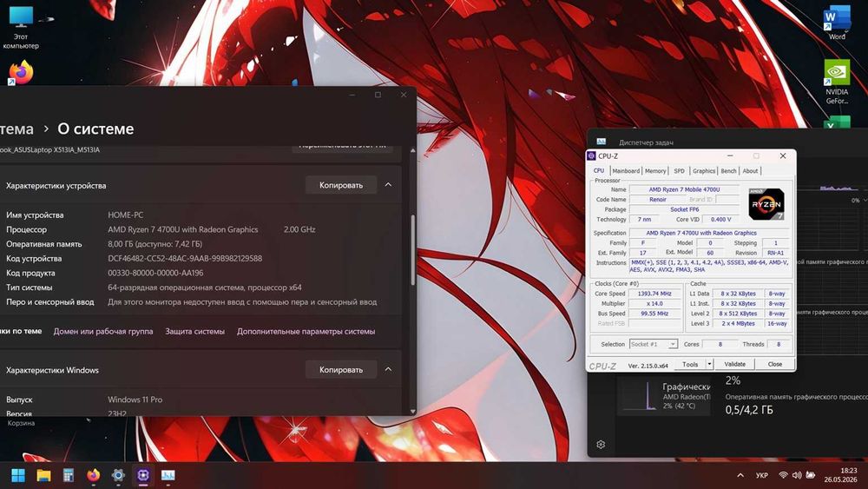
Task: Copy device specs with first Копировать
Action: click(341, 185)
